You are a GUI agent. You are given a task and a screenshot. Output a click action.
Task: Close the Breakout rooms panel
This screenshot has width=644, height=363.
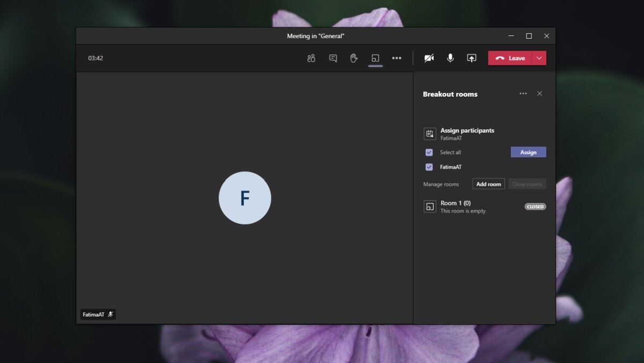[539, 93]
